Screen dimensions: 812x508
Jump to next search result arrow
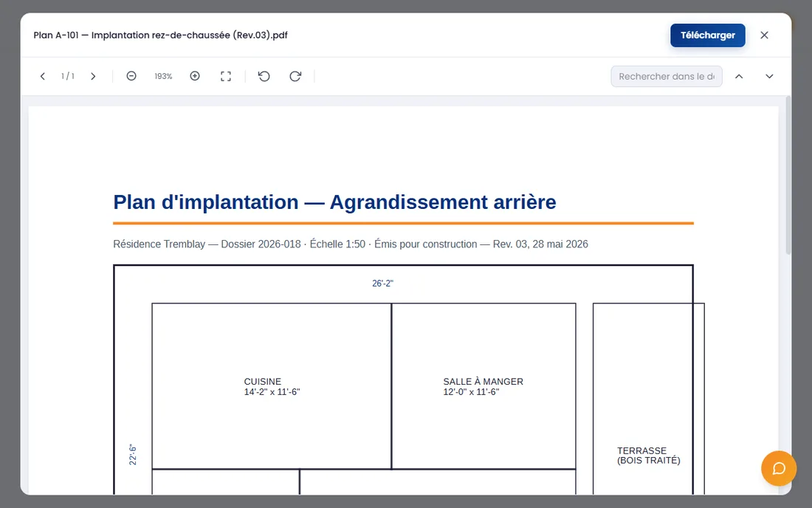pos(769,76)
